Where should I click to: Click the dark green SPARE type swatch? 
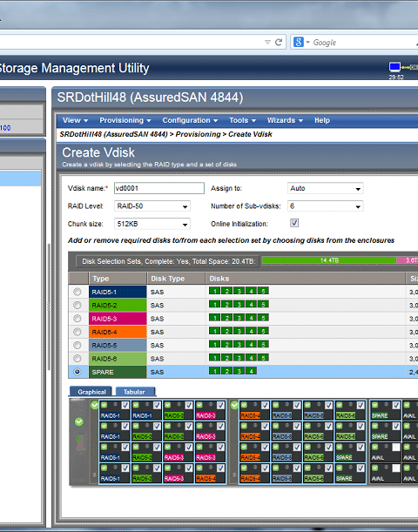(118, 372)
